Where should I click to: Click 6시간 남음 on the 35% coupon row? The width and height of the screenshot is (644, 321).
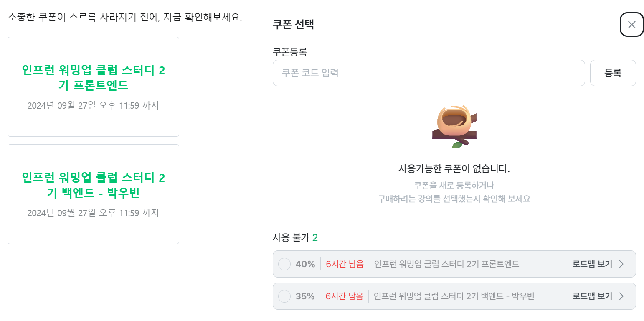(345, 296)
